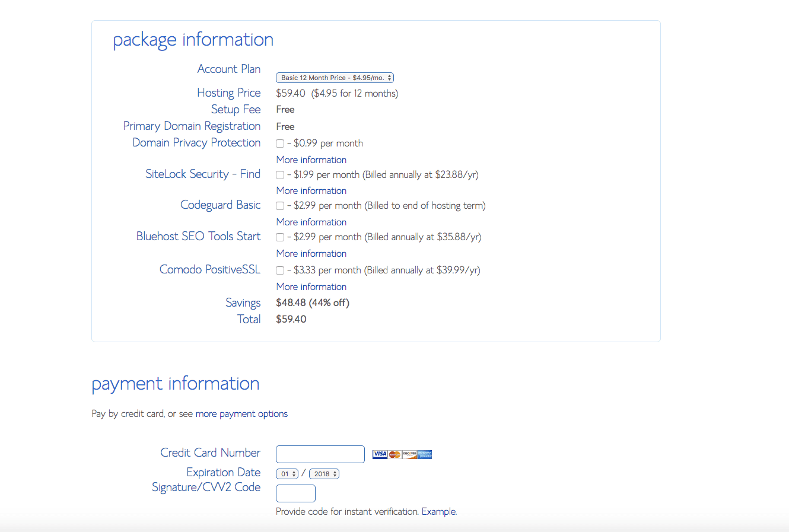Click the MasterCard icon
Viewport: 789px width, 532px height.
(x=394, y=454)
